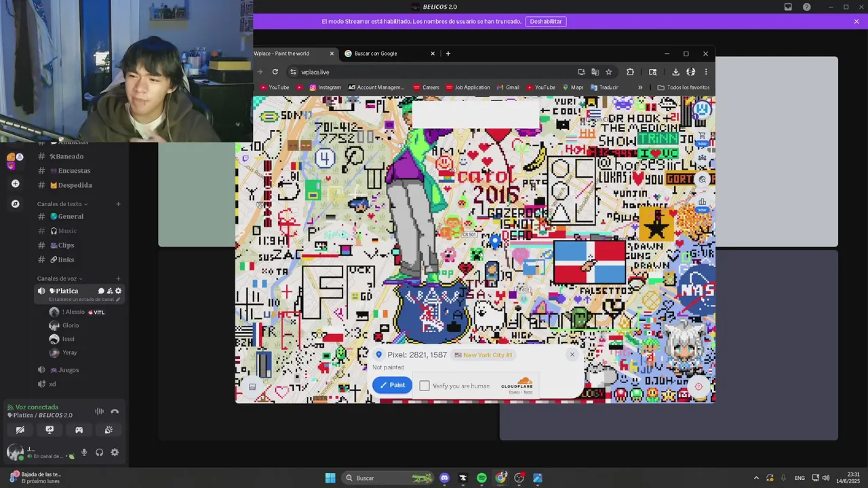
Task: Open the Music text channel
Action: 80,231
